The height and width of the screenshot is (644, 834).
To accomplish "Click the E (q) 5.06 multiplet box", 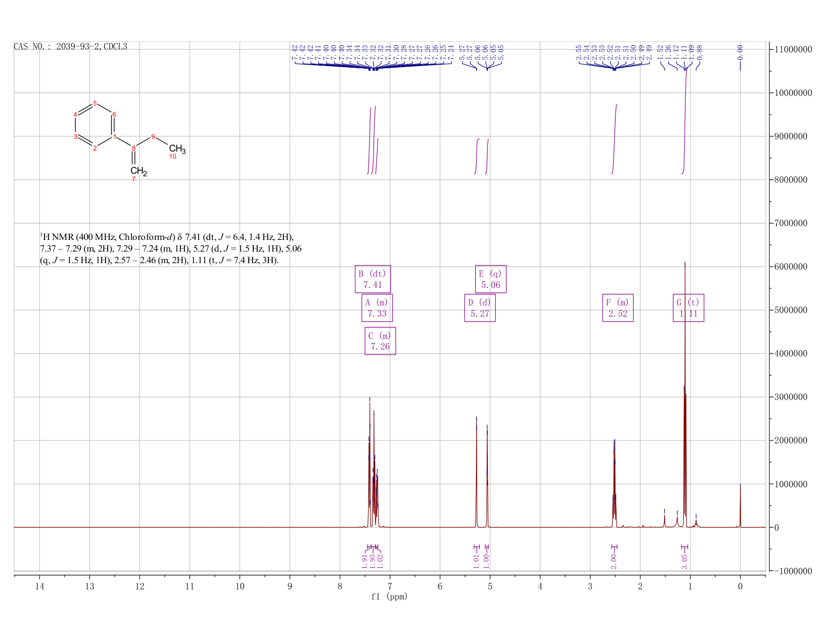I will pyautogui.click(x=490, y=279).
